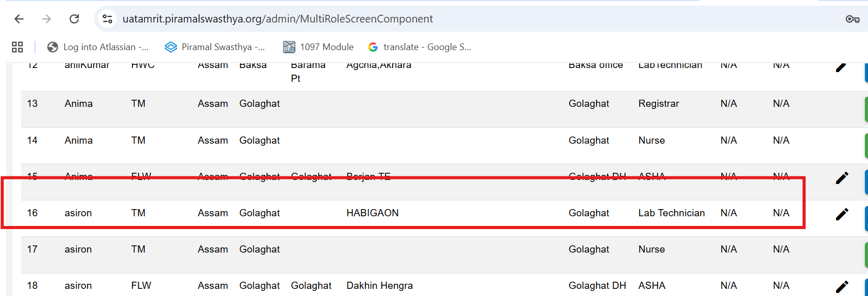Click edit pencil for anilKumar row 12
The height and width of the screenshot is (296, 868).
841,67
